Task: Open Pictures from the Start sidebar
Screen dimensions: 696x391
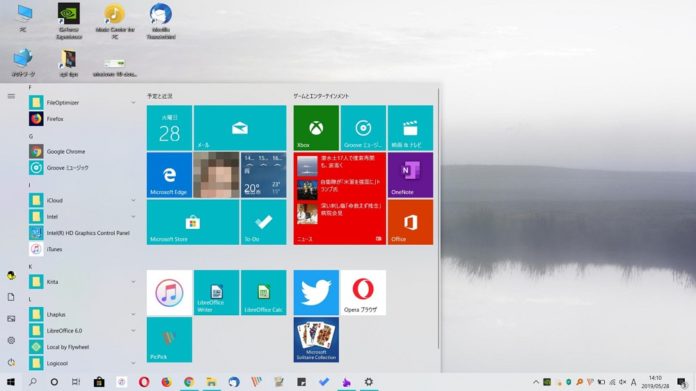Action: (11, 319)
